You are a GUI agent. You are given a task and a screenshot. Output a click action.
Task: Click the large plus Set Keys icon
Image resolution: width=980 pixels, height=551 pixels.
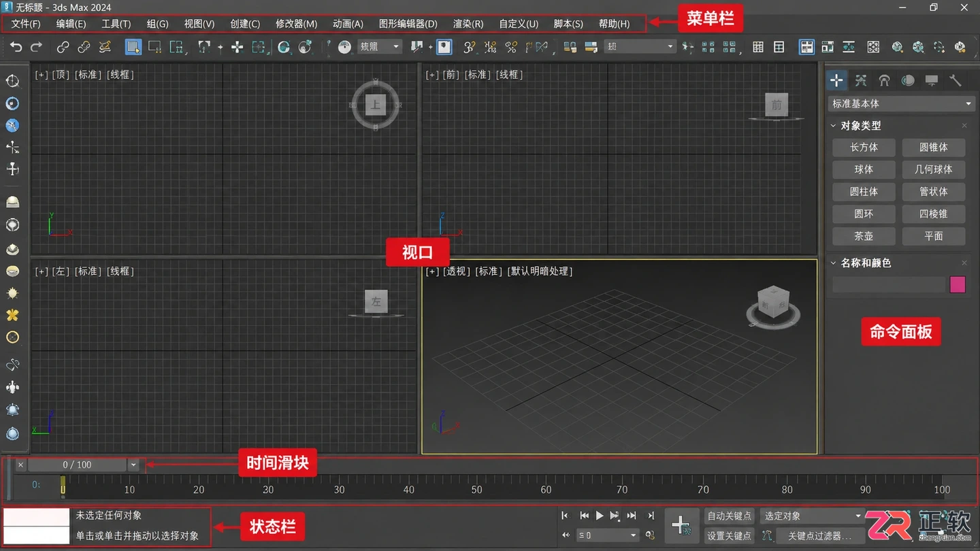681,525
